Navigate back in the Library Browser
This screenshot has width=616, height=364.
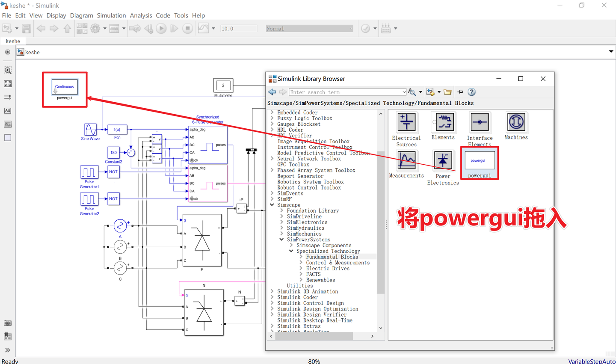tap(272, 92)
